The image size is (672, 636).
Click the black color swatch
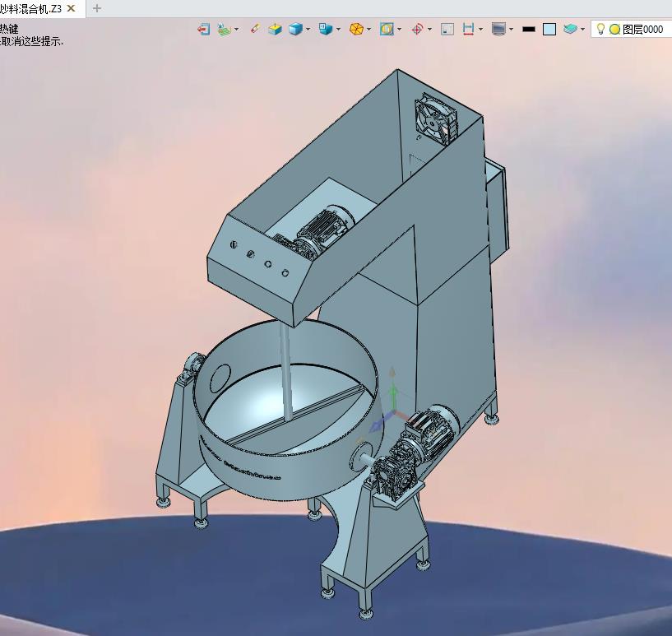(529, 29)
